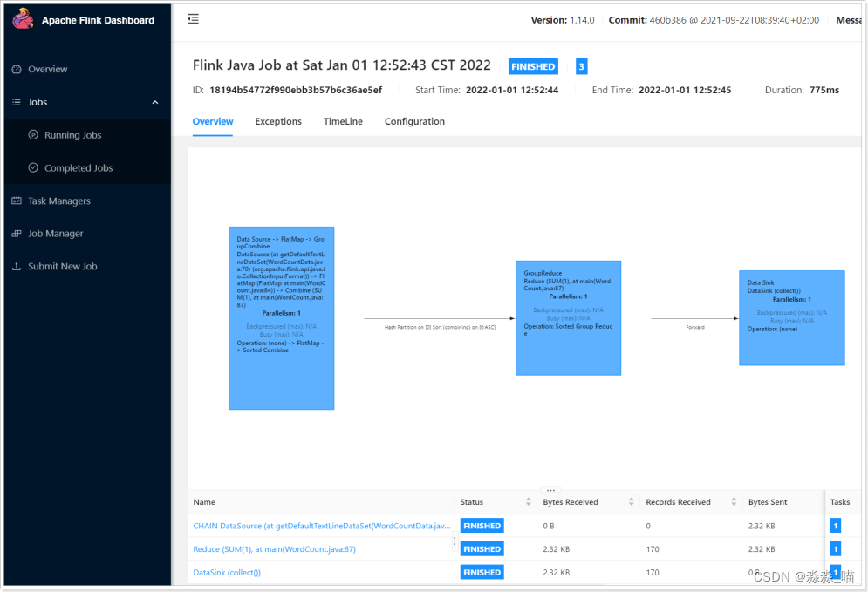The height and width of the screenshot is (592, 868).
Task: Click the Overview dashboard icon in sidebar
Action: [x=17, y=69]
